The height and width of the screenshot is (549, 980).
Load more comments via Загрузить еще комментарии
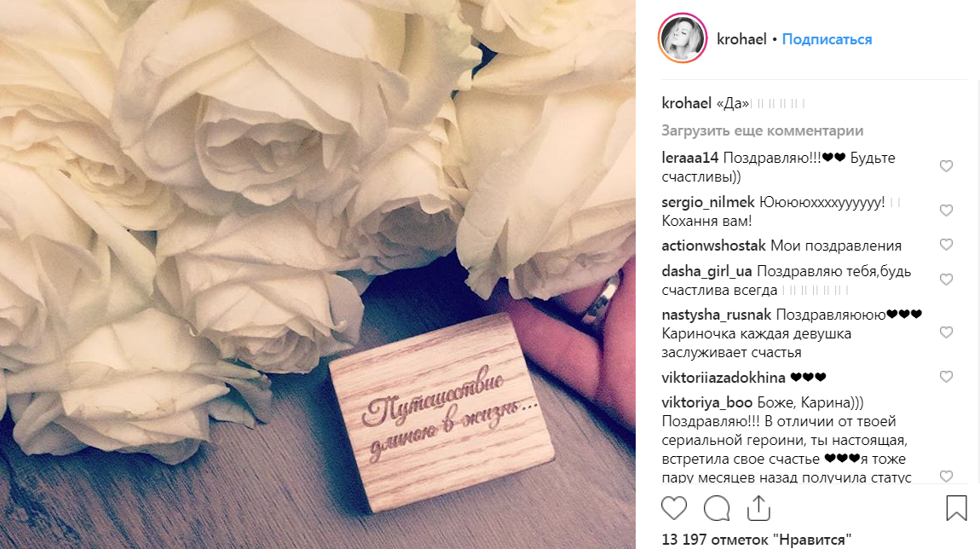click(763, 130)
